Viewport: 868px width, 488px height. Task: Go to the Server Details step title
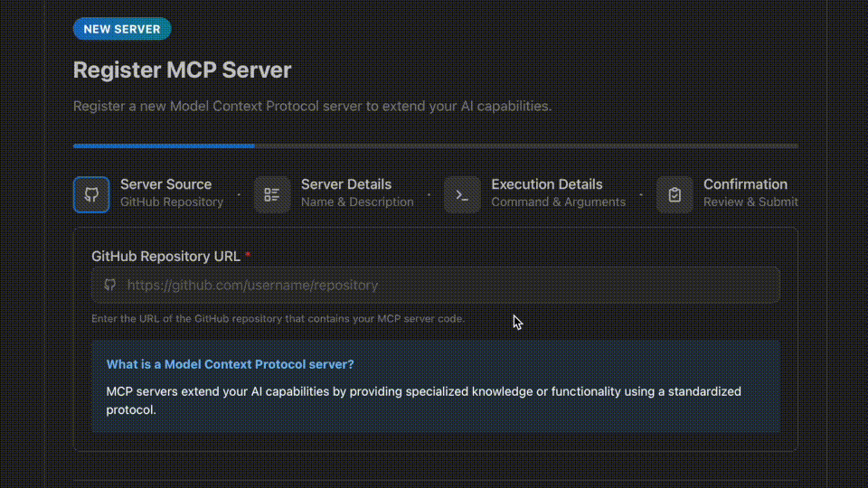point(346,184)
